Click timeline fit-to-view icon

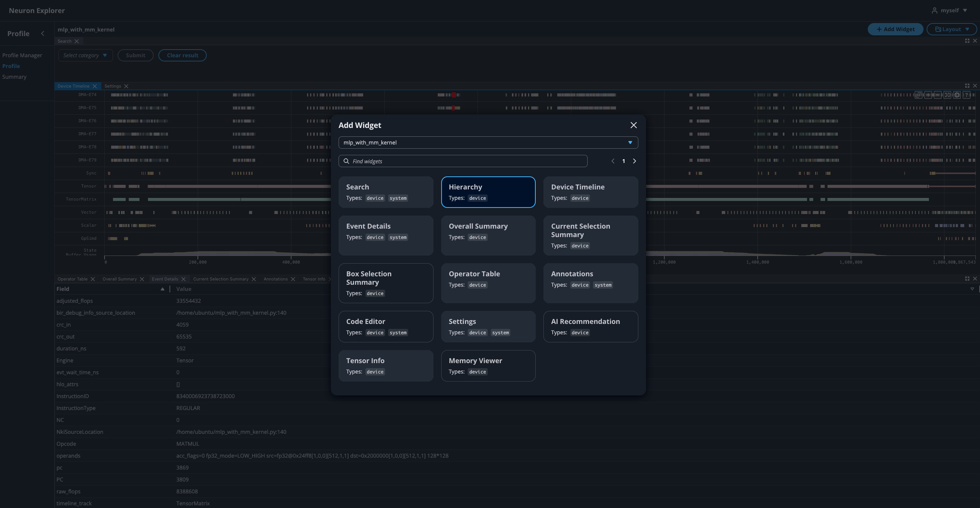(947, 95)
